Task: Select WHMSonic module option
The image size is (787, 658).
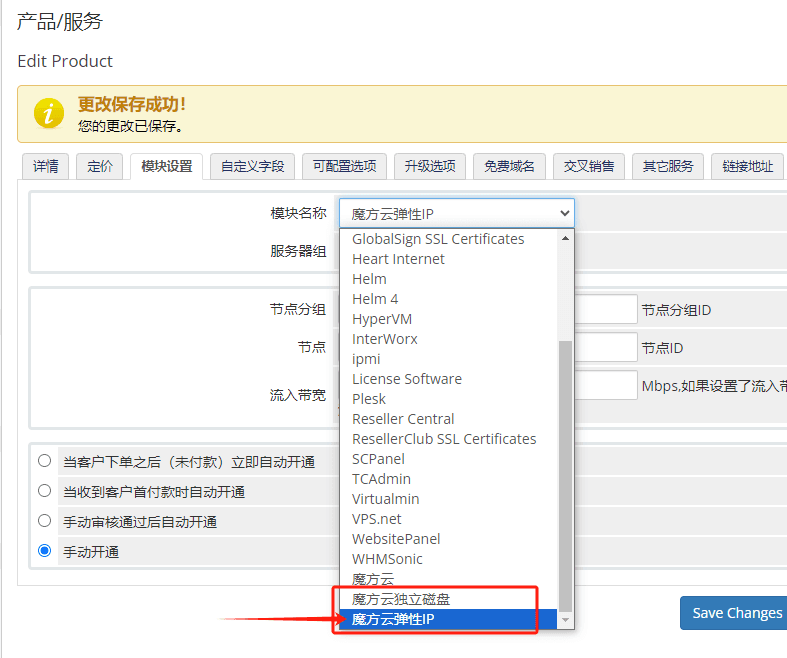Action: coord(449,559)
